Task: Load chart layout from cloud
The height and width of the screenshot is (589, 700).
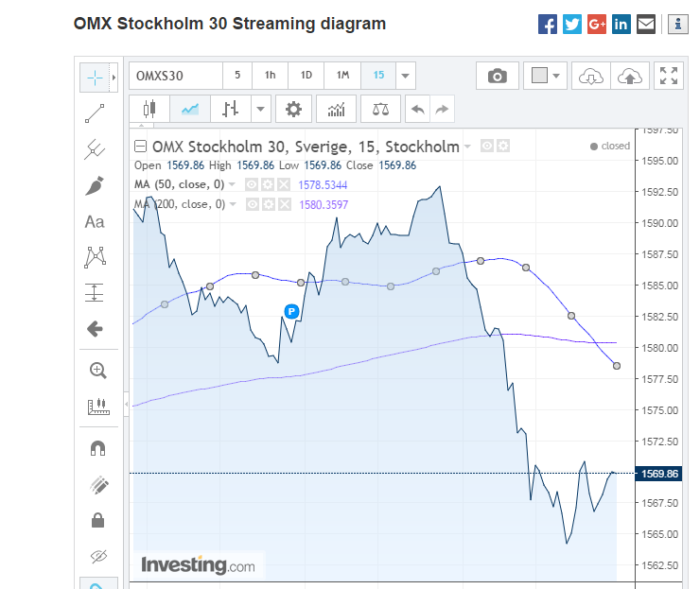Action: click(591, 76)
